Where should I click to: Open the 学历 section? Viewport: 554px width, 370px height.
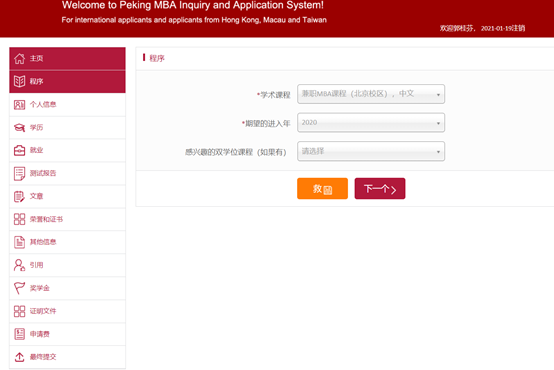click(67, 128)
